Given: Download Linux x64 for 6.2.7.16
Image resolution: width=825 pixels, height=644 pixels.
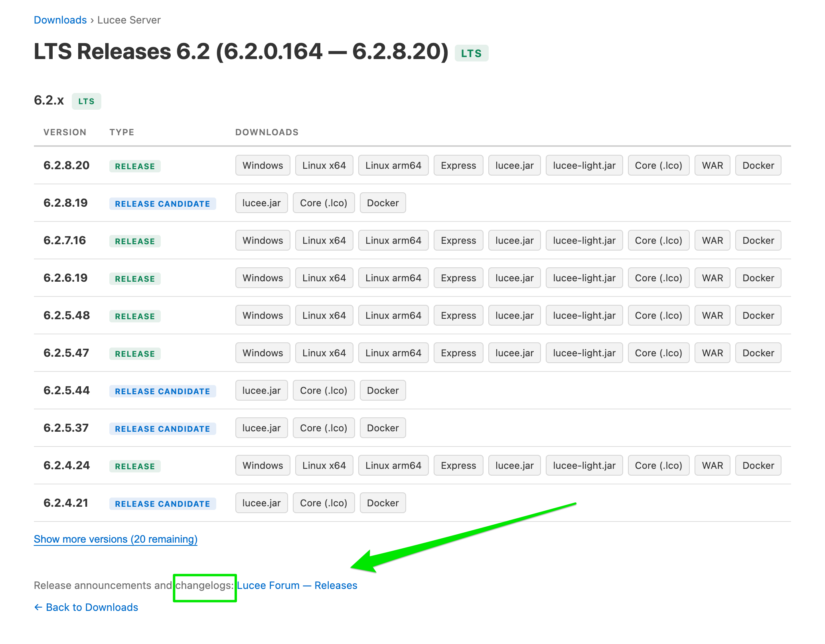Looking at the screenshot, I should click(324, 240).
